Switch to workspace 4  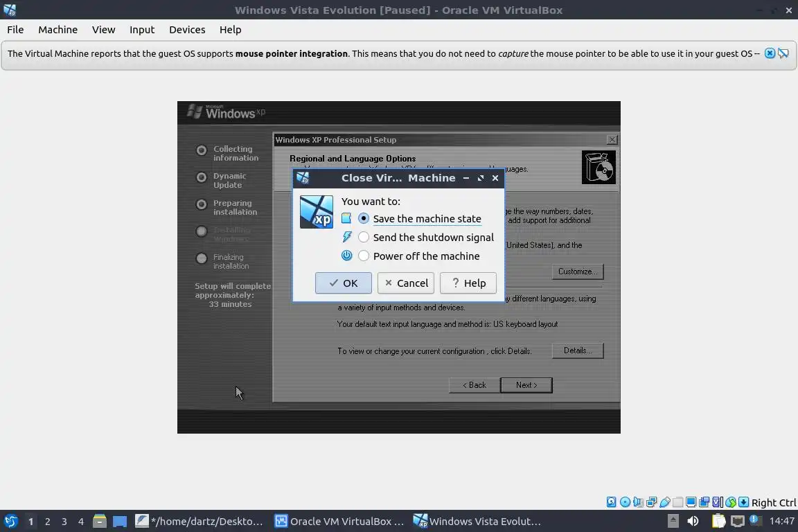pyautogui.click(x=80, y=522)
